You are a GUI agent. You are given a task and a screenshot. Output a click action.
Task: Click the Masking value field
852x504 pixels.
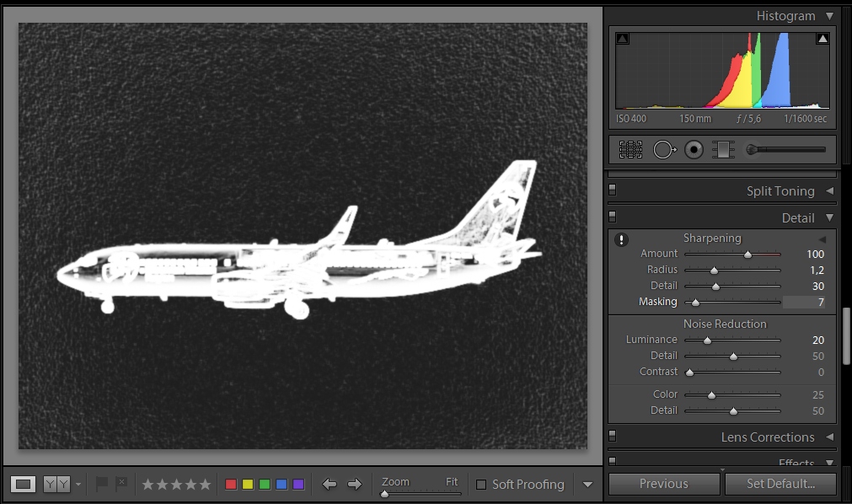(x=805, y=302)
